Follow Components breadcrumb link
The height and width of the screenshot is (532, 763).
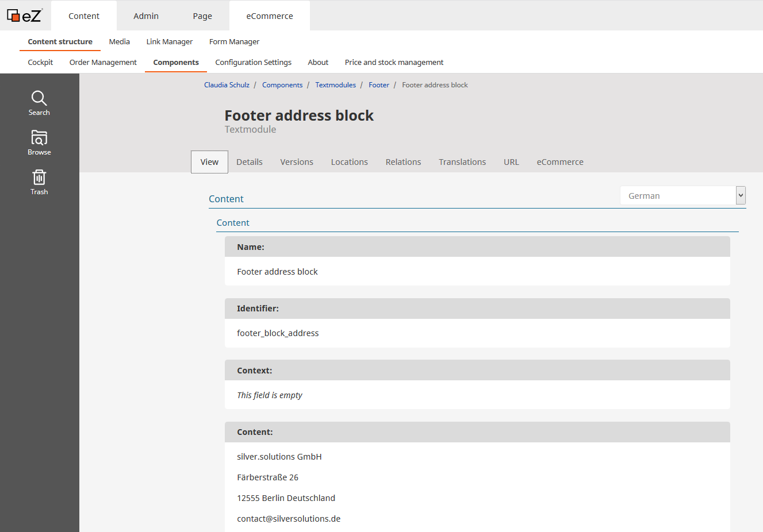282,85
